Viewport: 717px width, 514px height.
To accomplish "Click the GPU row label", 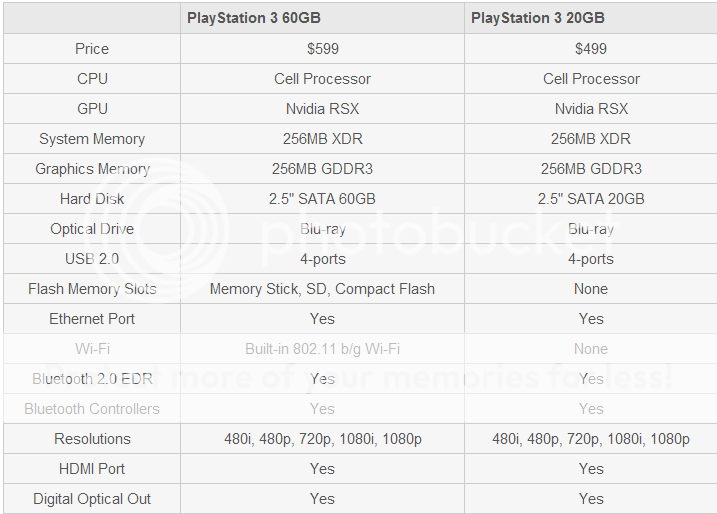I will coord(92,109).
